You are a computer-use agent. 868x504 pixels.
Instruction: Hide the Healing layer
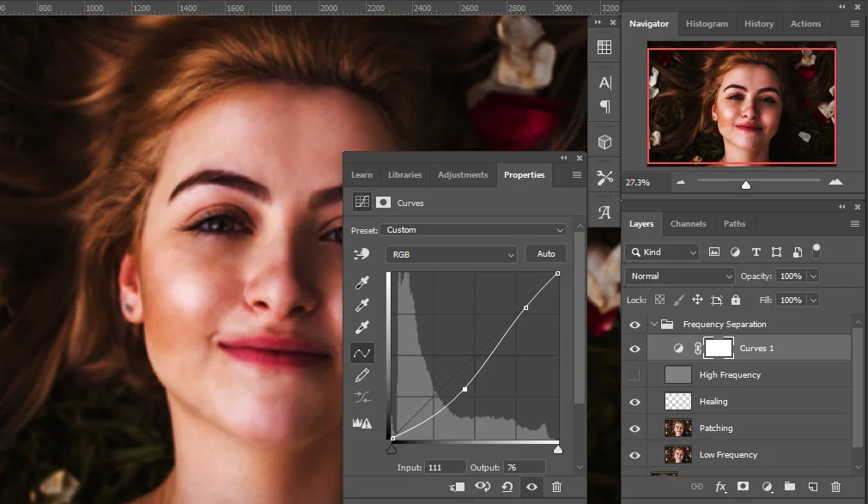pos(634,402)
